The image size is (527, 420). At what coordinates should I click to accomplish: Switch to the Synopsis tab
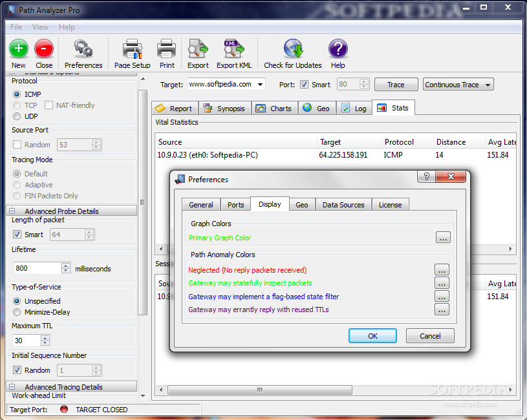coord(225,108)
